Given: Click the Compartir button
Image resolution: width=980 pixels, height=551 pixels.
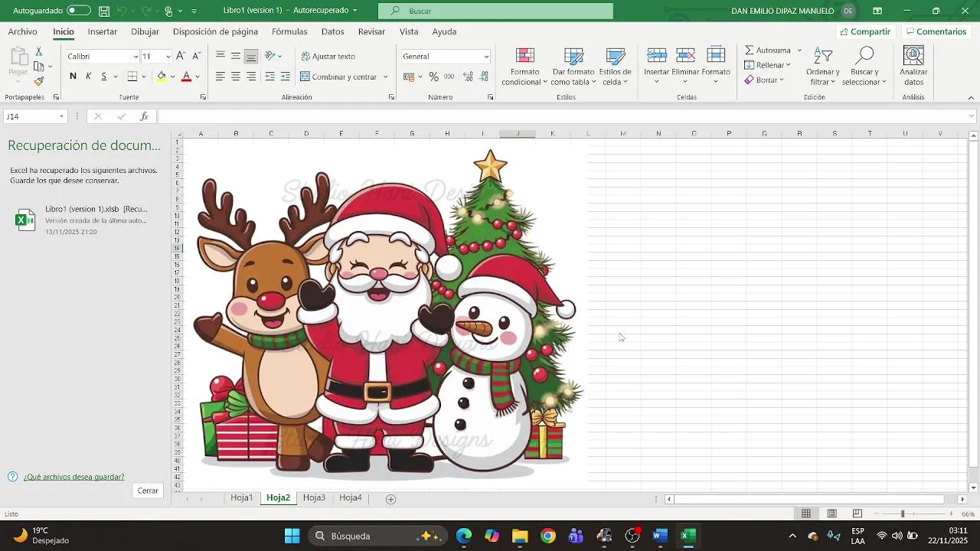Looking at the screenshot, I should point(865,31).
